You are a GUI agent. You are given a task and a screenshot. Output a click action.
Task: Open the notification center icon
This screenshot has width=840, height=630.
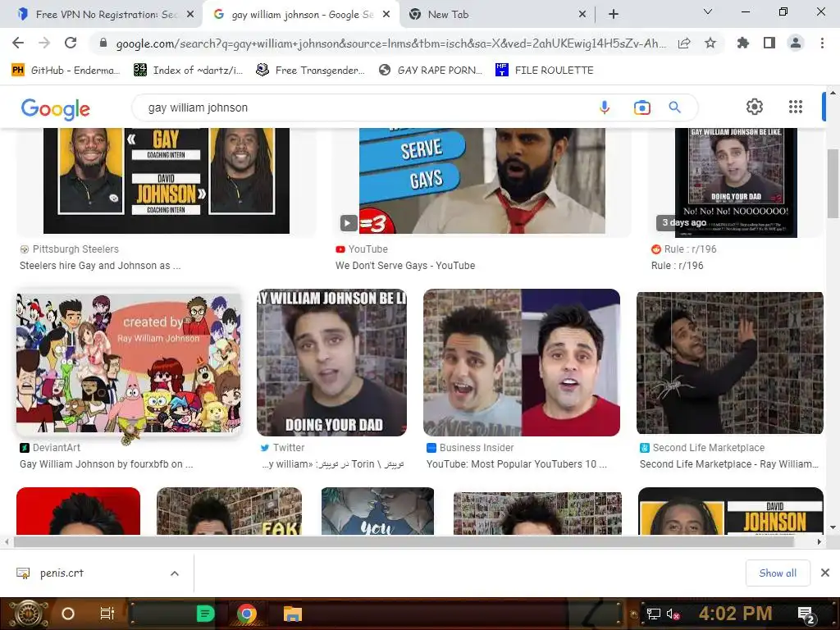pos(806,614)
